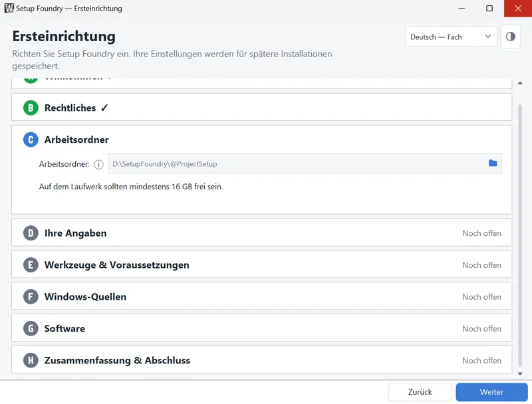Open the Deutsch — Fach language dropdown
Screen dimensions: 532x404
[x=452, y=37]
